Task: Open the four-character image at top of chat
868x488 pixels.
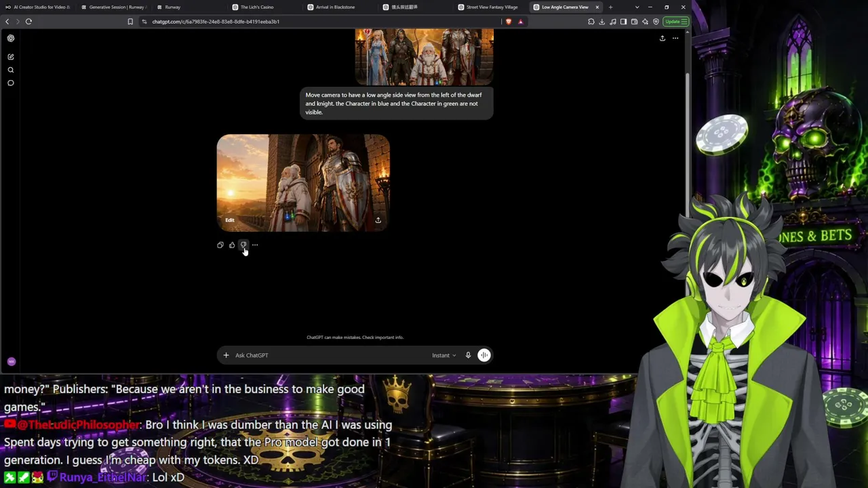Action: [425, 56]
